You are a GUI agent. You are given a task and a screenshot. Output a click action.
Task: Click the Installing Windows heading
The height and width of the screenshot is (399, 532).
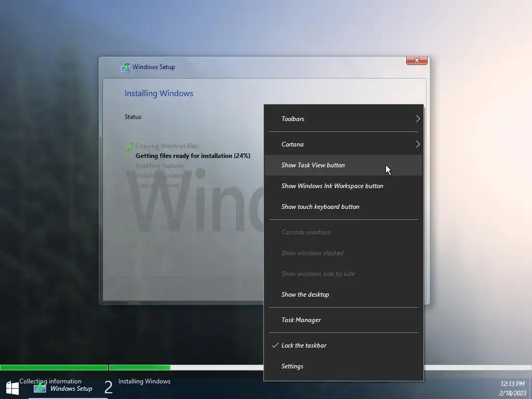(x=159, y=94)
